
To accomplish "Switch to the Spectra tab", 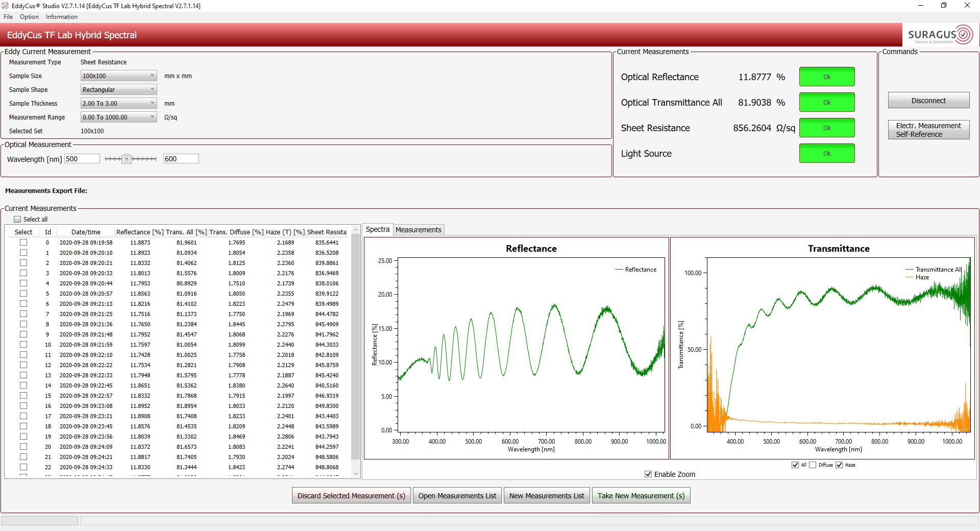I will 378,230.
